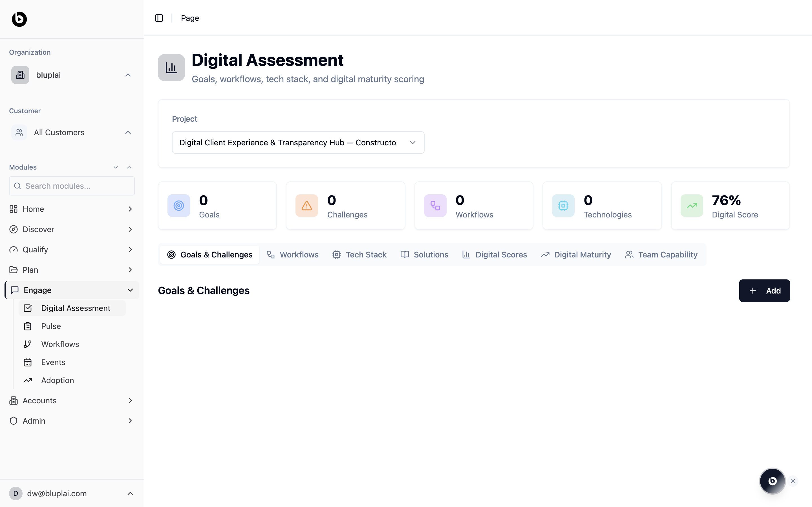Click the Digital Assessment header chart icon
Screen dimensions: 812x507
click(171, 68)
